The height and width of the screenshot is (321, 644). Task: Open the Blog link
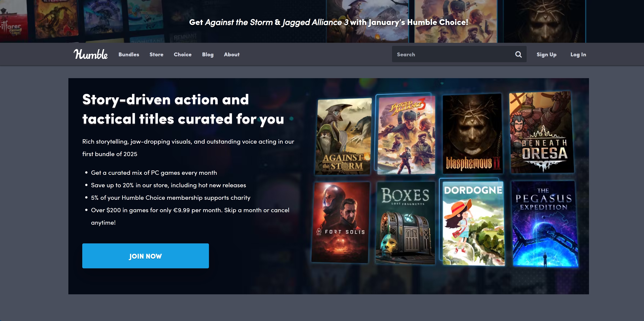pyautogui.click(x=208, y=54)
